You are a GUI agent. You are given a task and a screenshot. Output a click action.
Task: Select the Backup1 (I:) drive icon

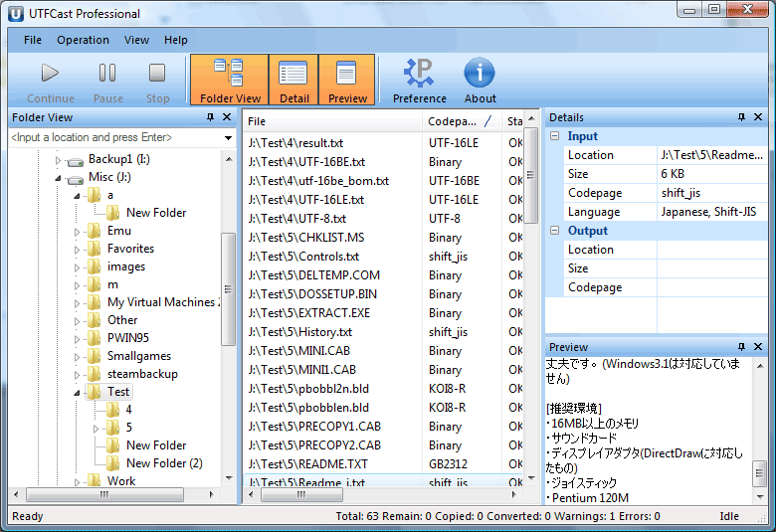(x=76, y=161)
